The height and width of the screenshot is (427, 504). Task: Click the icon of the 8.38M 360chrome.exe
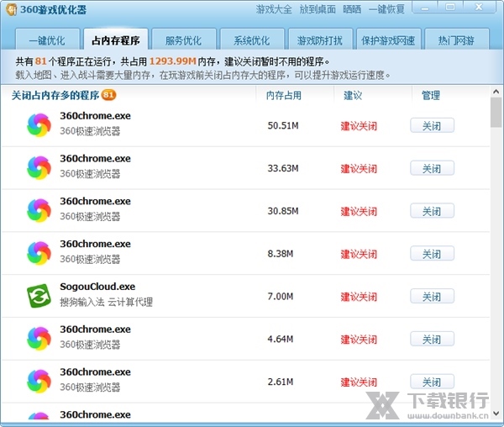[39, 253]
